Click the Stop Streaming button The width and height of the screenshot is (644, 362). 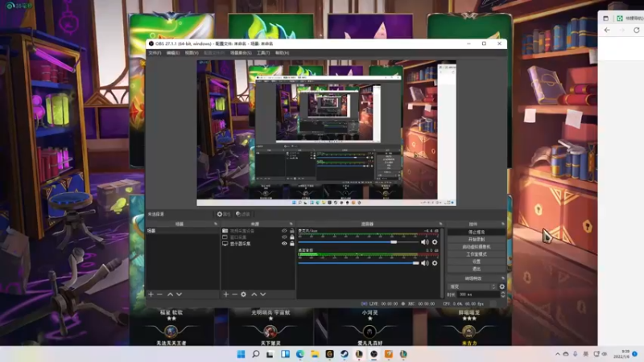[x=477, y=232]
